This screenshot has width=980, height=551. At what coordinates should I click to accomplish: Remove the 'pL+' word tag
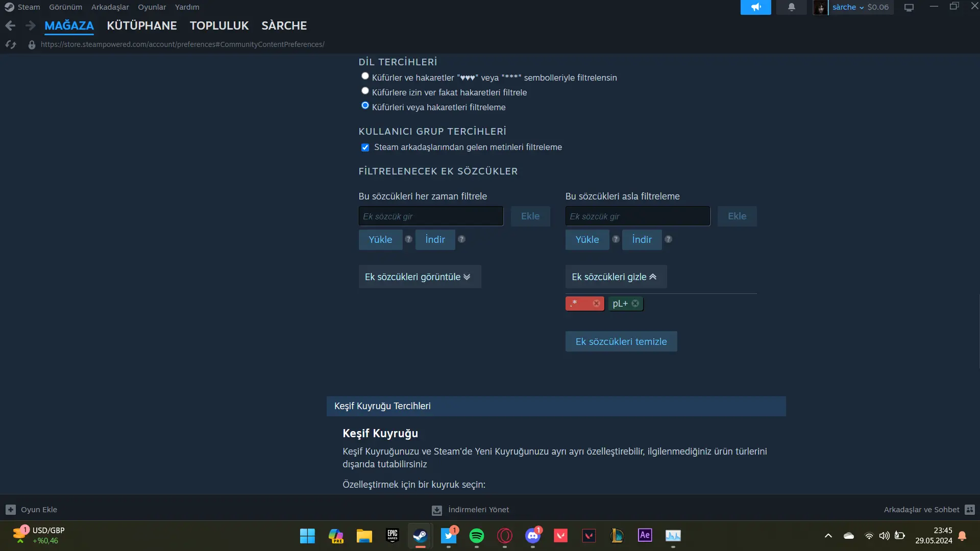635,304
